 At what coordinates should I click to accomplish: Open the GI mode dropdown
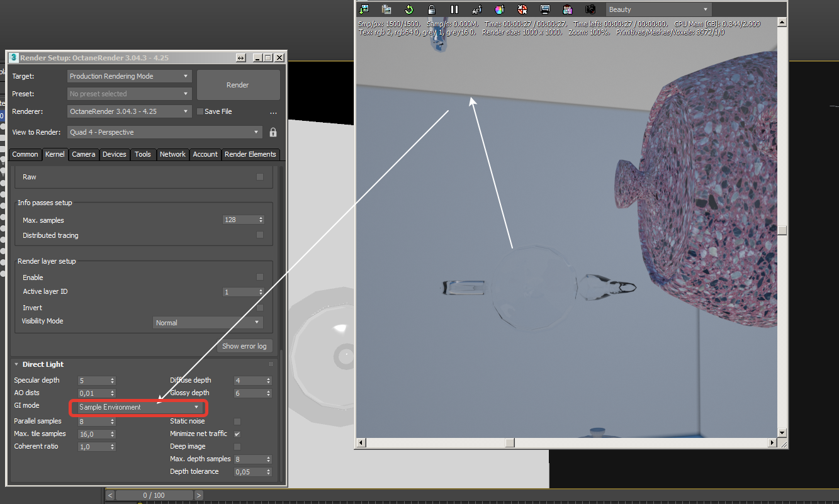138,407
